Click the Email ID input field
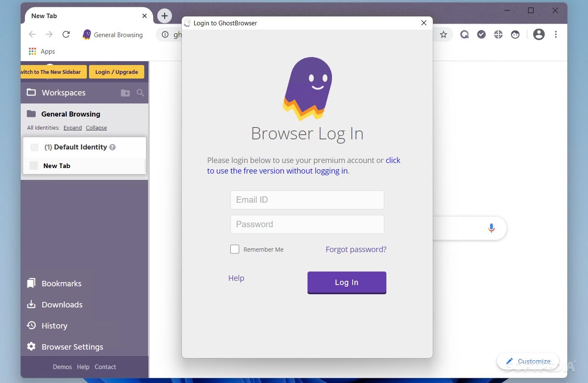Image resolution: width=588 pixels, height=383 pixels. 307,200
